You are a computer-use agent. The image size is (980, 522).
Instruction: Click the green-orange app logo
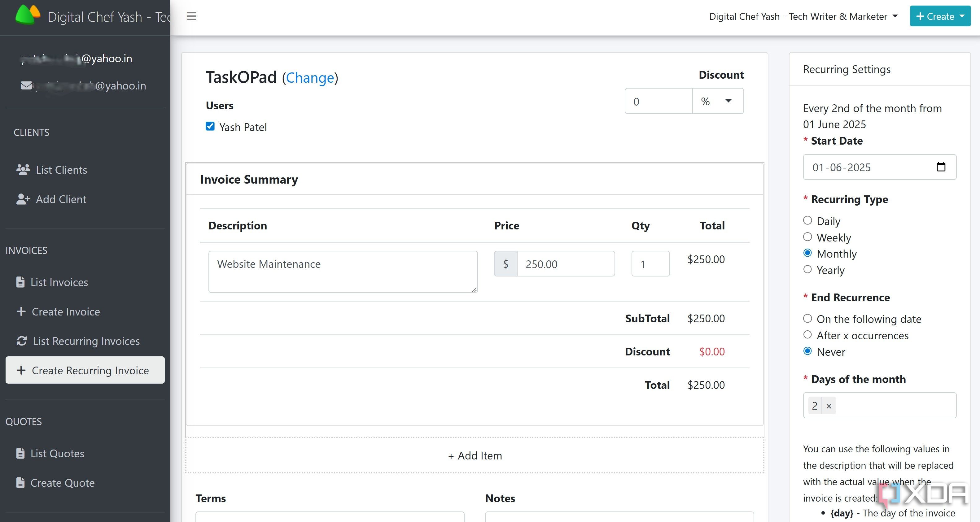27,15
